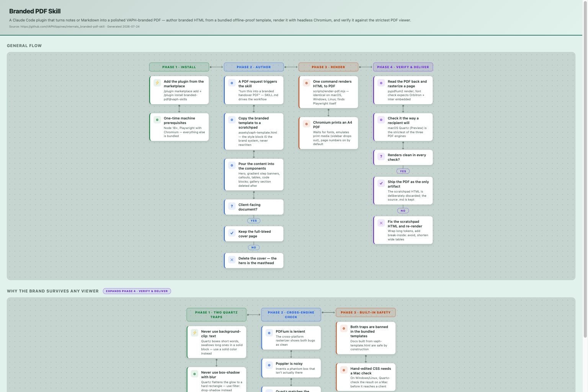The height and width of the screenshot is (392, 588).
Task: Click the gear icon on Both traps are banned
Action: [344, 328]
